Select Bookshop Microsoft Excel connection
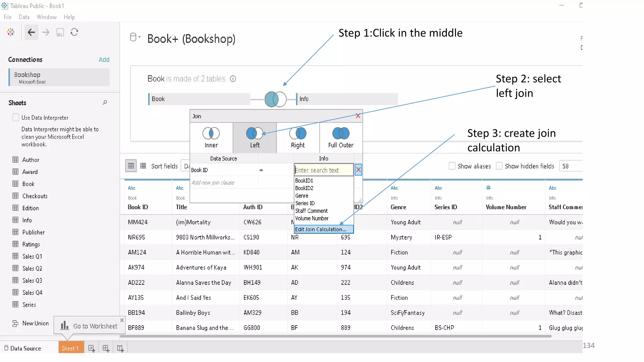The image size is (644, 362). click(x=59, y=77)
